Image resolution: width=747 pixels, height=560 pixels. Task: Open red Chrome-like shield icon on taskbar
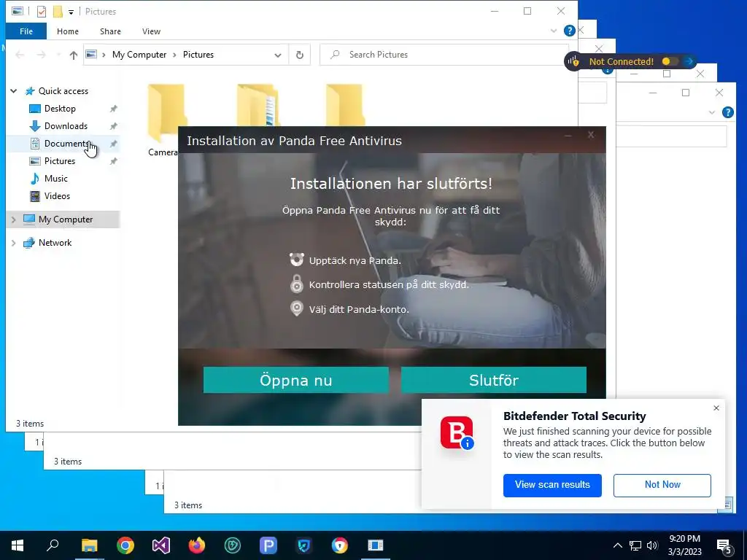tap(340, 545)
